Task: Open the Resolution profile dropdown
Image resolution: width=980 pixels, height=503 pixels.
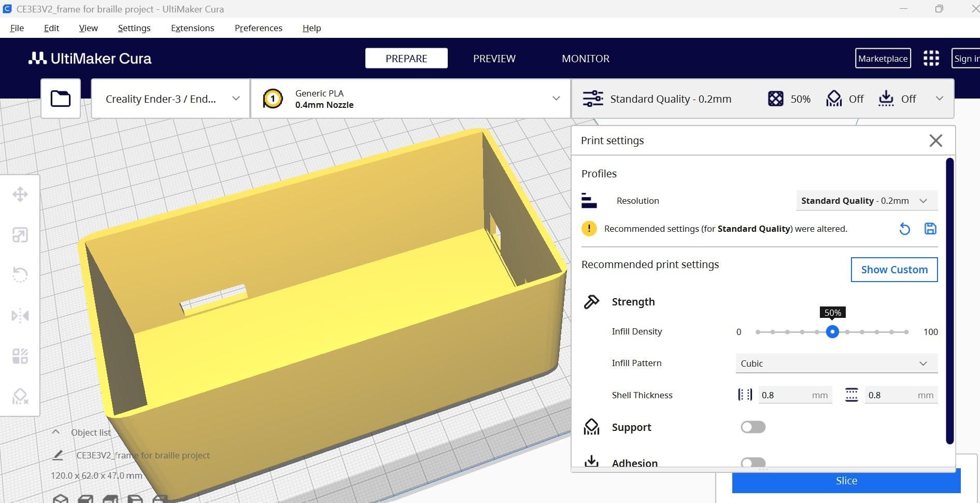Action: 867,201
